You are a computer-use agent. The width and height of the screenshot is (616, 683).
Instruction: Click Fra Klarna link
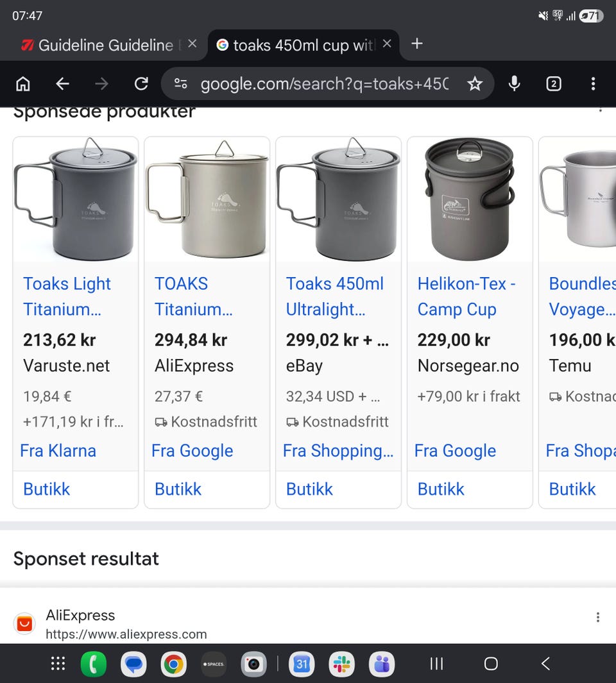pyautogui.click(x=58, y=450)
